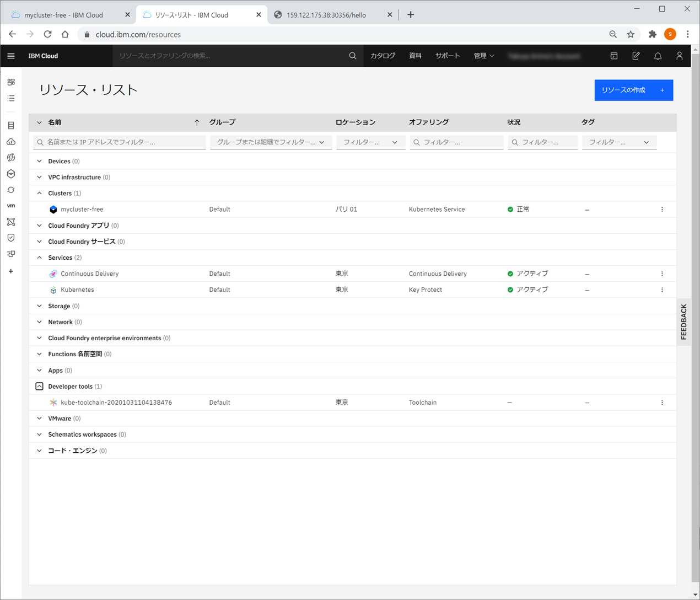Screen dimensions: 700x600
Task: Click the FEEDBACK side tab
Action: click(684, 322)
